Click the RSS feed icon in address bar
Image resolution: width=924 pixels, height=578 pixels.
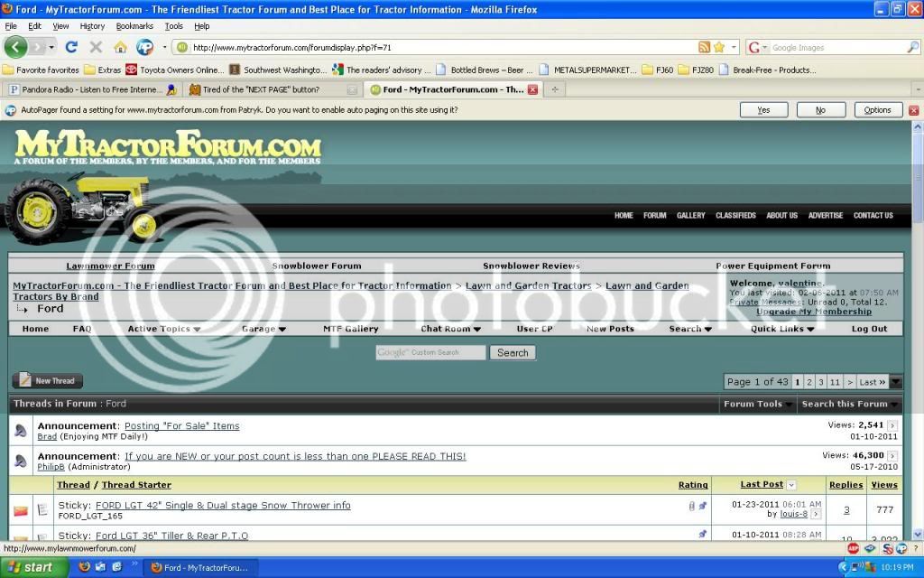(704, 47)
